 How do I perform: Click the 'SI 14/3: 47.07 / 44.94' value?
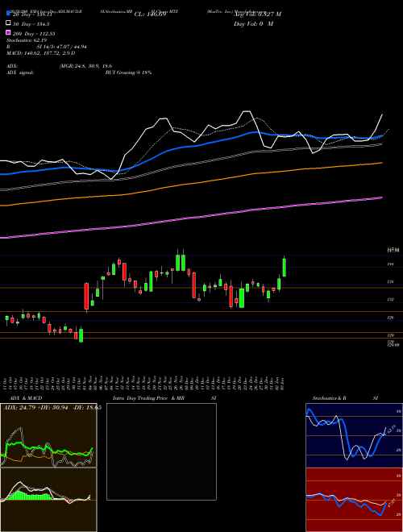pyautogui.click(x=62, y=47)
